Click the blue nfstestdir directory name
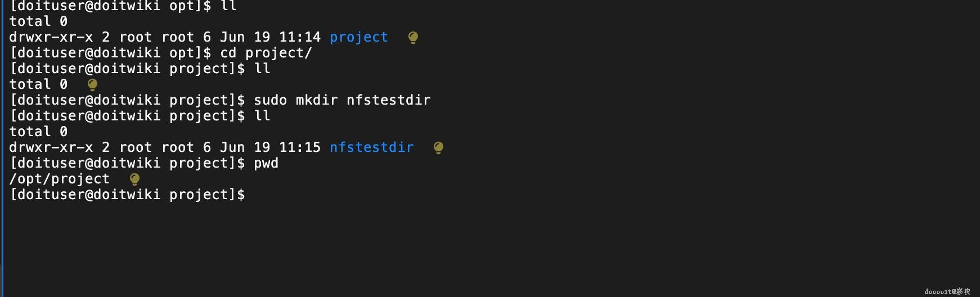Image resolution: width=980 pixels, height=297 pixels. coord(371,147)
